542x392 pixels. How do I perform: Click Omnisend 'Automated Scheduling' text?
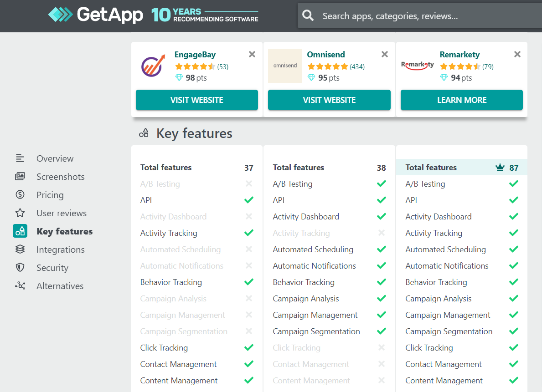pos(313,249)
